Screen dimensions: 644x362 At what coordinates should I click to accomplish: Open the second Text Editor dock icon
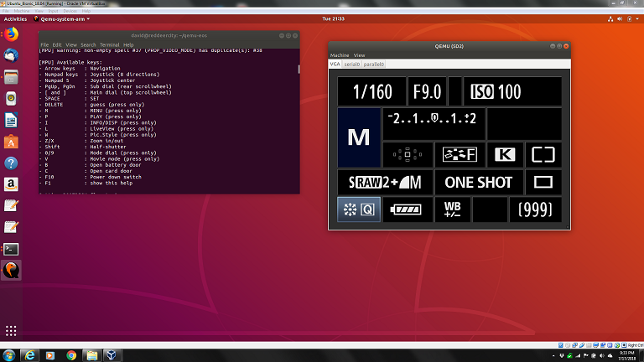point(11,227)
